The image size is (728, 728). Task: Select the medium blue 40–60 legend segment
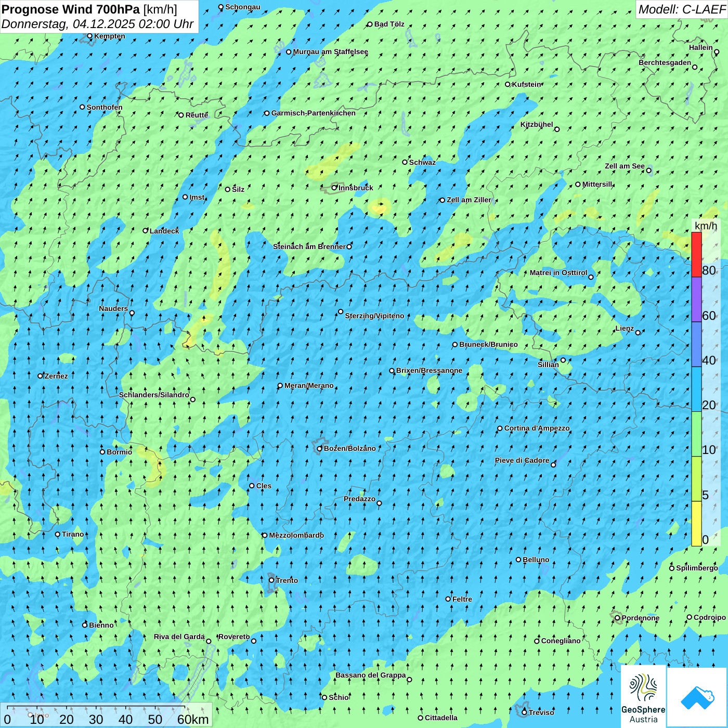[x=696, y=344]
